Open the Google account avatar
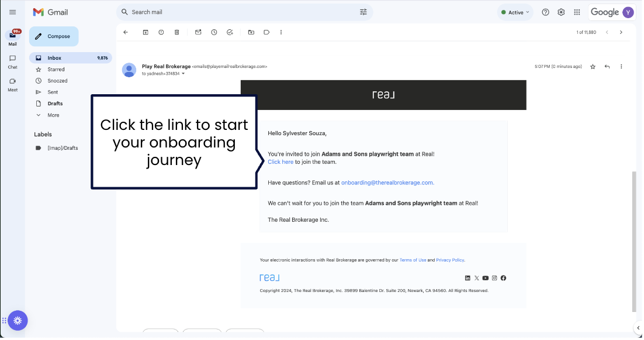The height and width of the screenshot is (340, 644). (x=628, y=12)
